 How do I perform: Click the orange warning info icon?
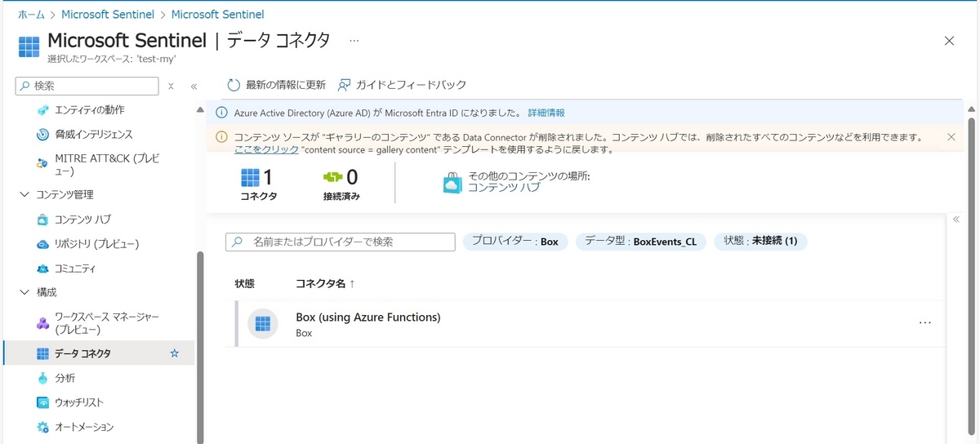coord(221,137)
